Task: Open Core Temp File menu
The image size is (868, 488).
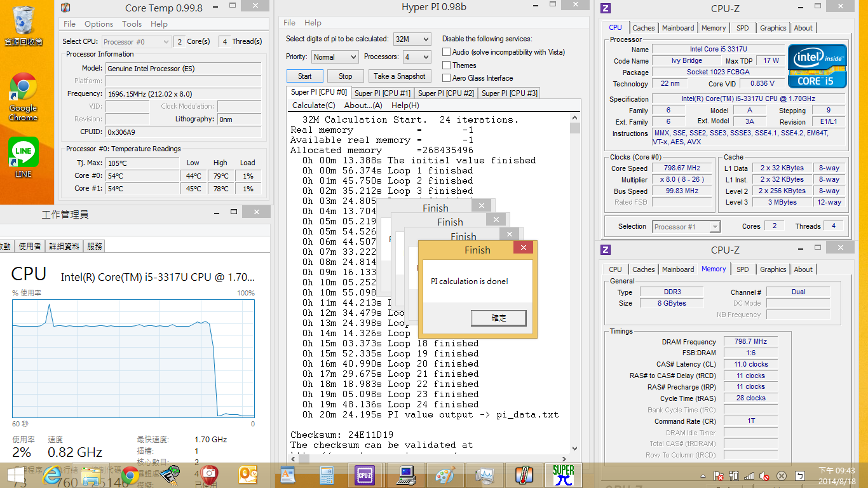Action: 70,24
